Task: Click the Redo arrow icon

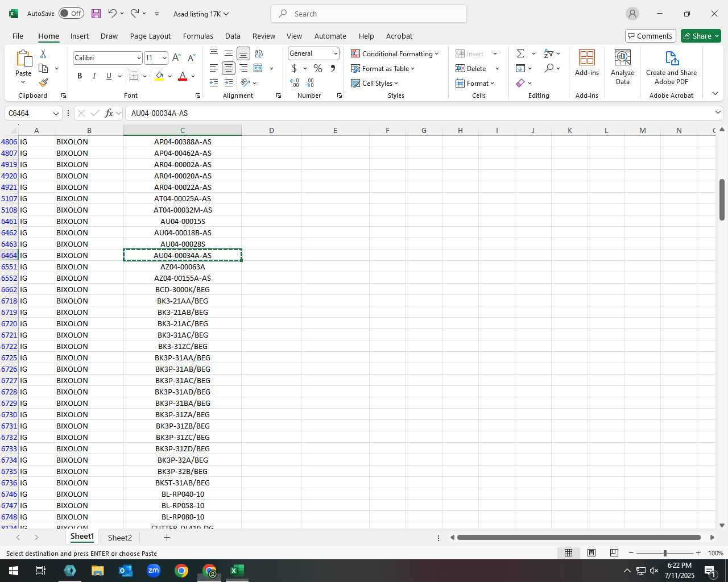Action: 135,13
